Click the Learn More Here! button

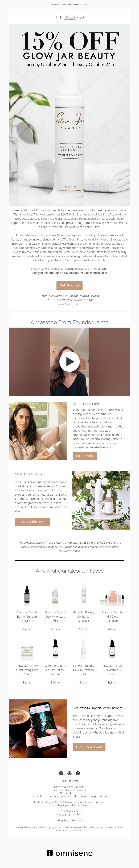[x=89, y=747]
